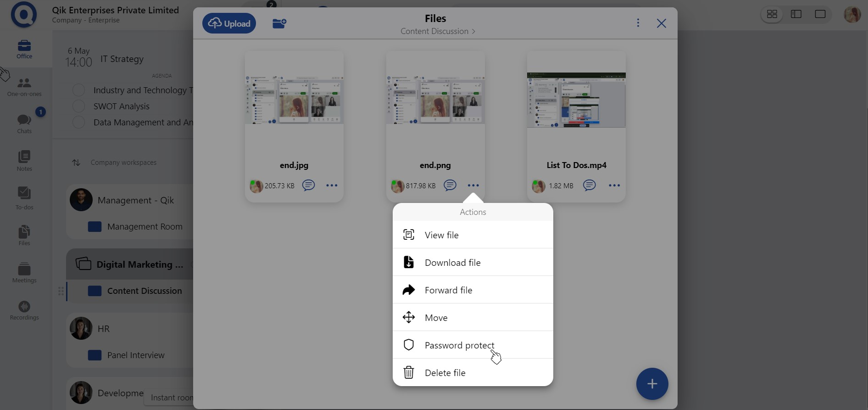Open the Meetings sidebar icon
The height and width of the screenshot is (410, 868).
point(24,273)
